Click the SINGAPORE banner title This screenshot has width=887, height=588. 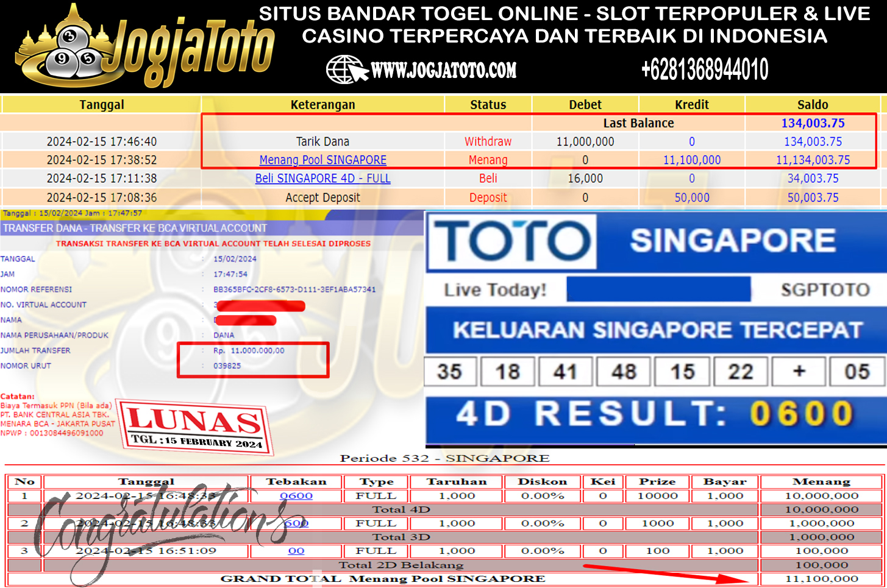[733, 240]
